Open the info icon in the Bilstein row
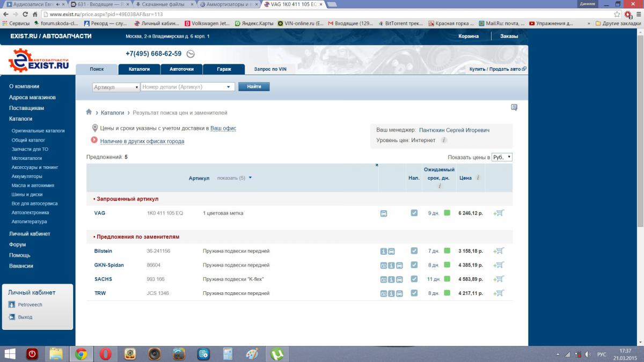This screenshot has height=362, width=644. [384, 251]
